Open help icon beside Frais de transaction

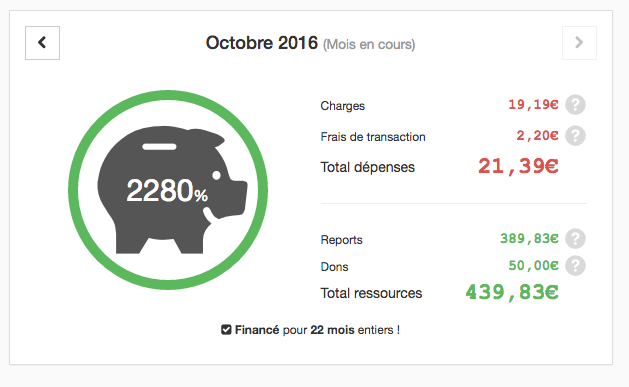pos(575,136)
